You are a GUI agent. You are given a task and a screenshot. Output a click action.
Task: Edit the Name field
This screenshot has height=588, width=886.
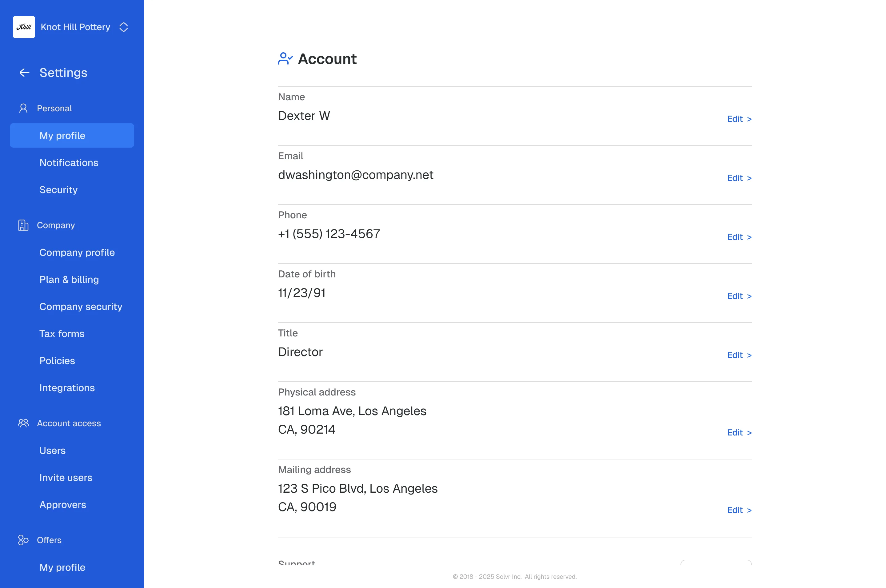coord(739,119)
